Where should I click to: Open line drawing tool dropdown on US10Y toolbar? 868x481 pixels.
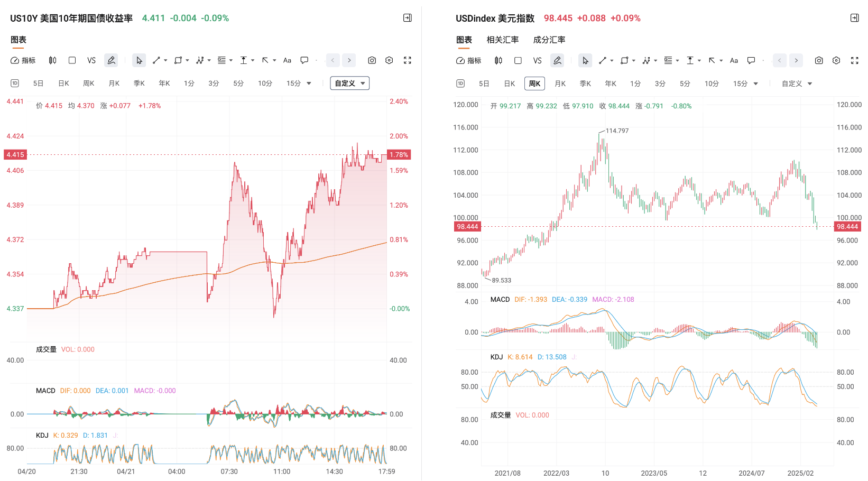click(x=165, y=60)
